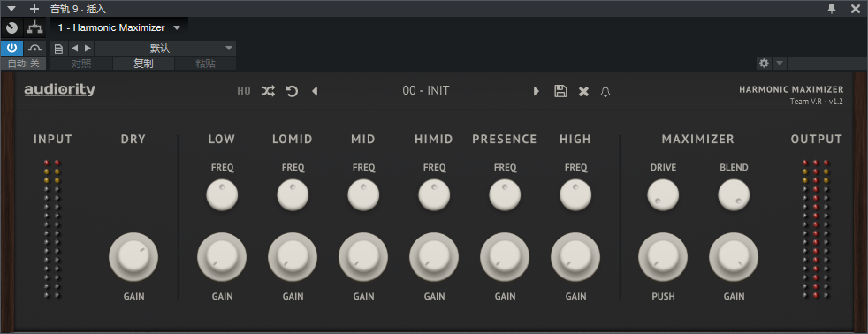
Task: Open the 00 - INIT preset name
Action: (426, 91)
